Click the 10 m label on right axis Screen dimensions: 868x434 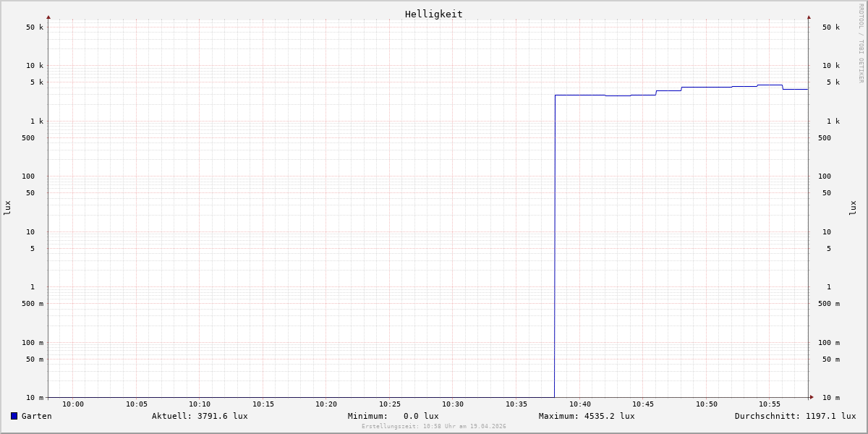831,398
